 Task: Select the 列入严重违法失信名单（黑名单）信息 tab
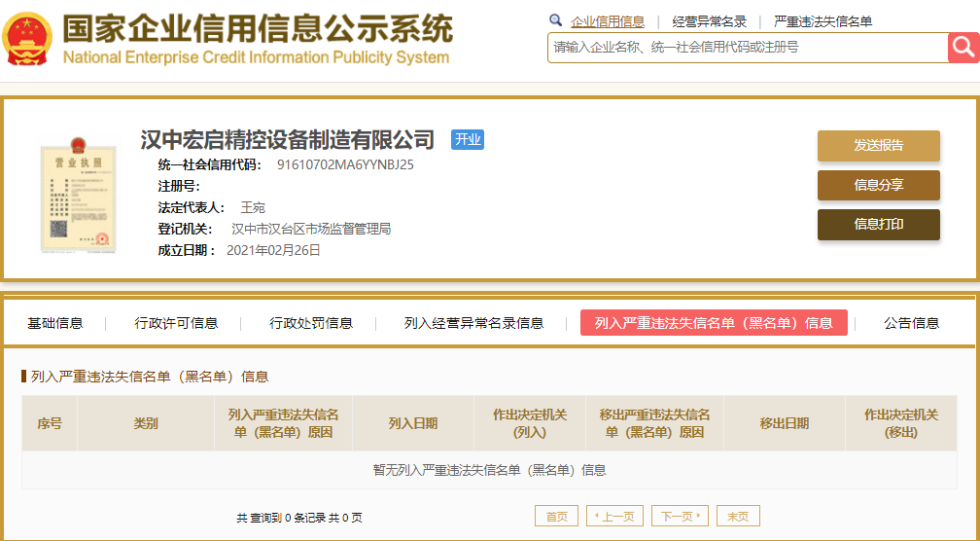click(x=714, y=323)
